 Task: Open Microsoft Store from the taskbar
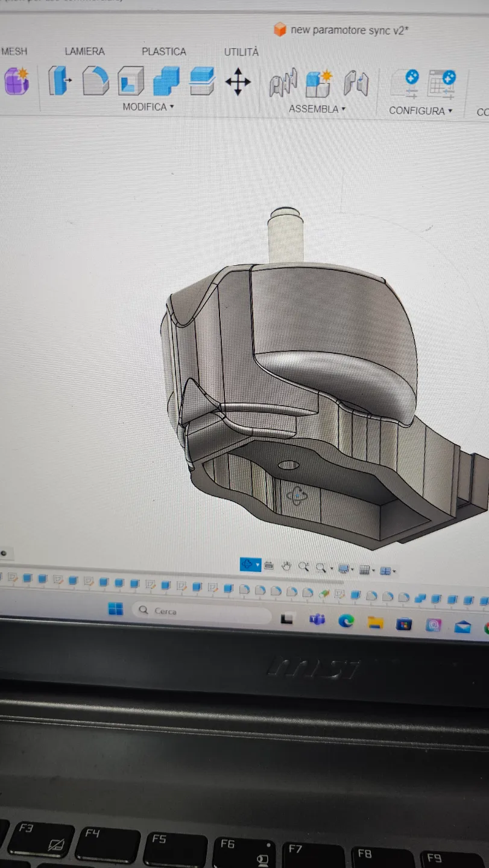pyautogui.click(x=404, y=624)
